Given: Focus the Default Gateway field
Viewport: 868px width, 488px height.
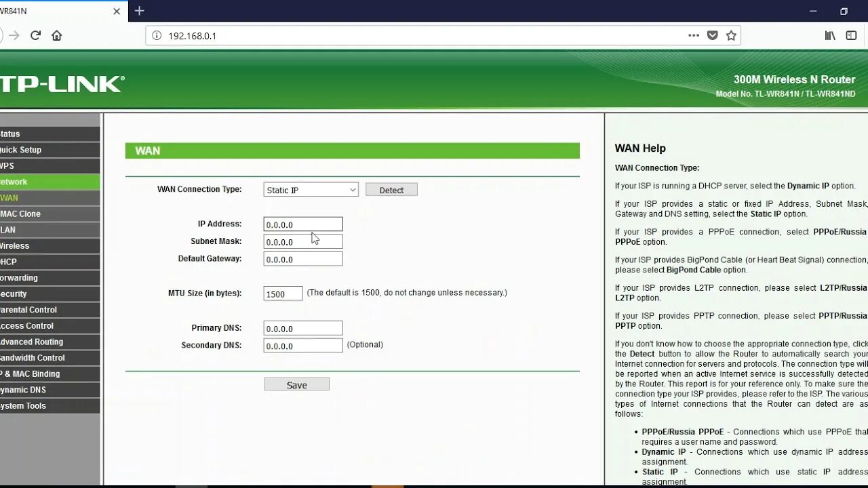Looking at the screenshot, I should 303,259.
